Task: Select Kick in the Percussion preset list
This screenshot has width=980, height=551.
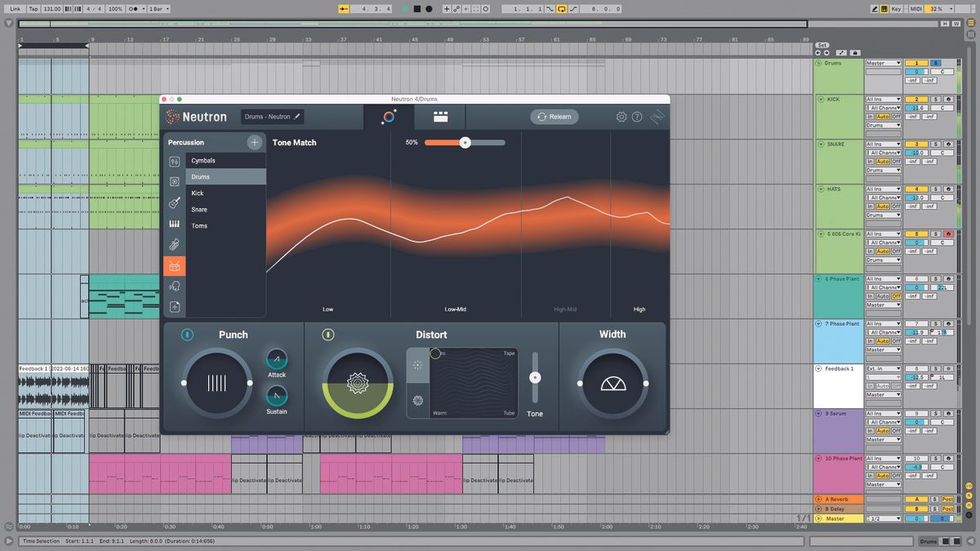Action: (x=197, y=193)
